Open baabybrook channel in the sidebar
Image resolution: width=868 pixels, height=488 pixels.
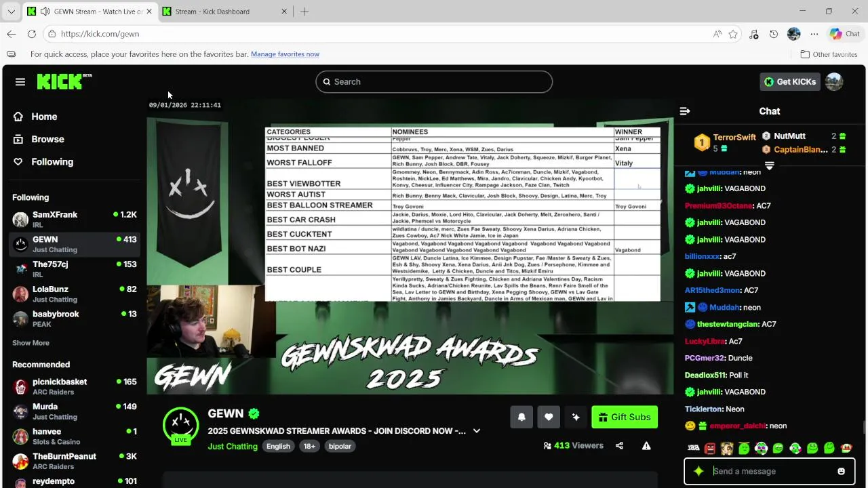click(75, 319)
